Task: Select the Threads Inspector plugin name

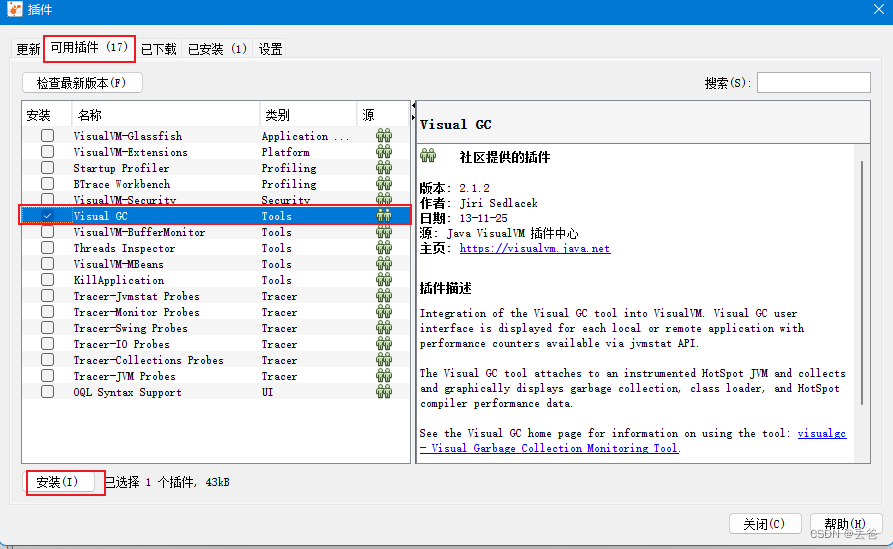Action: click(124, 248)
